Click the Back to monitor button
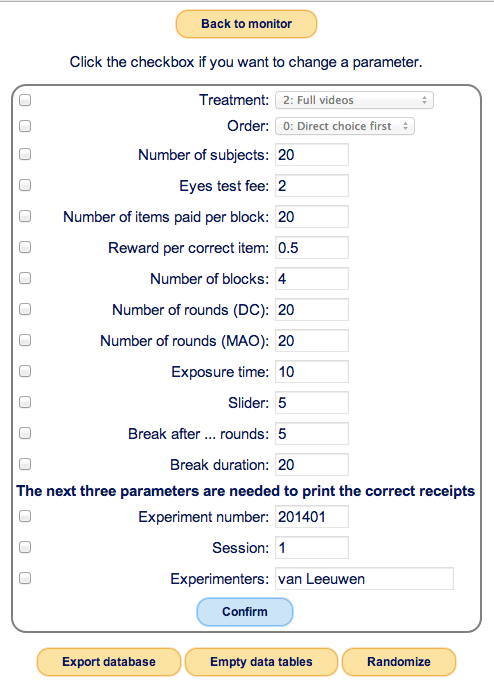 coord(246,24)
